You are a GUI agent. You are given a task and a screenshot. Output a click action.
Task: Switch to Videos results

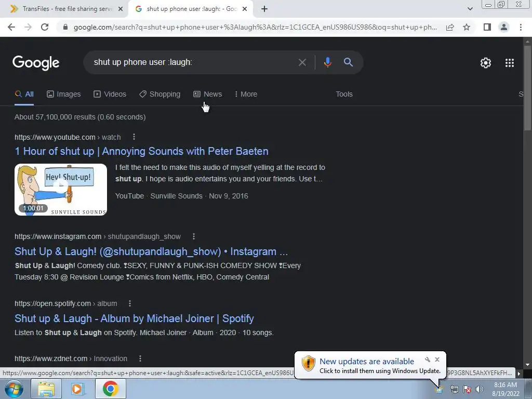110,95
